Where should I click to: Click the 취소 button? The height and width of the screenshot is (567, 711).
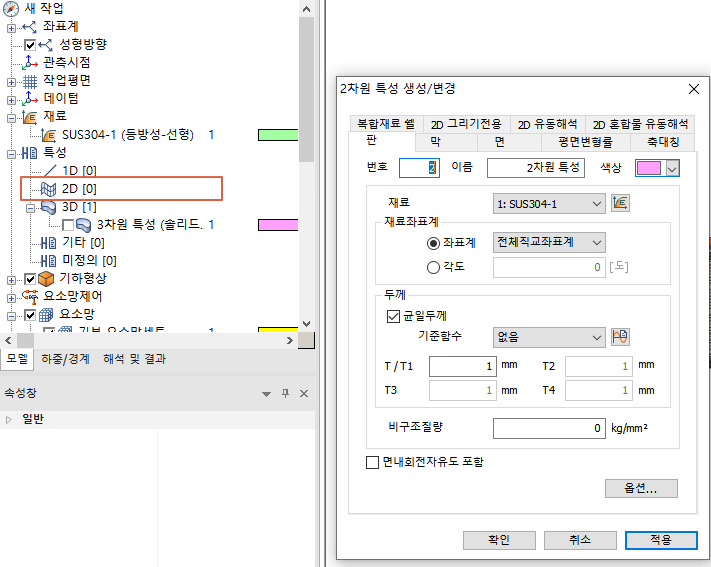[x=580, y=540]
